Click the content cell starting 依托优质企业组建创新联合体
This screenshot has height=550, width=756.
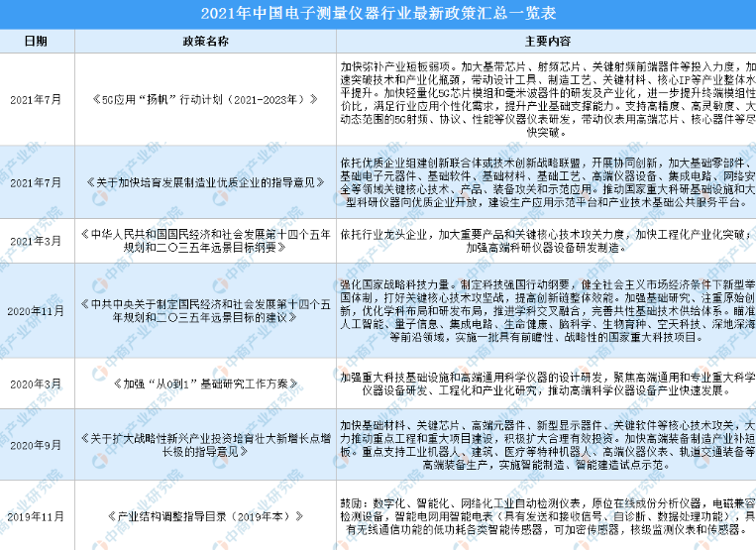point(548,182)
